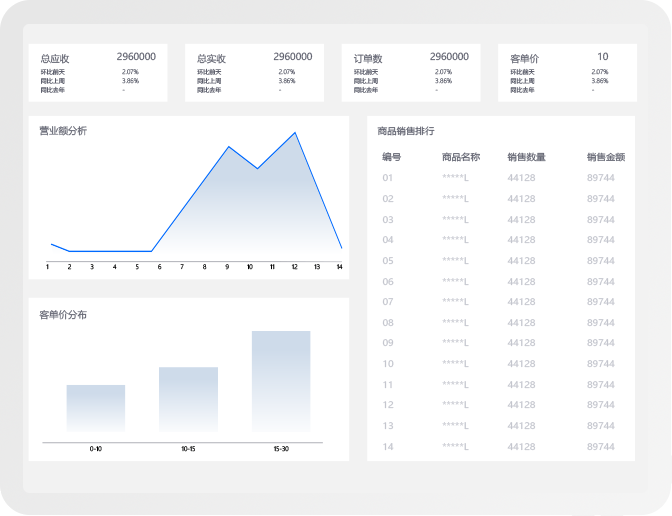
Task: Select the 总实收 summary card title
Action: [x=211, y=59]
